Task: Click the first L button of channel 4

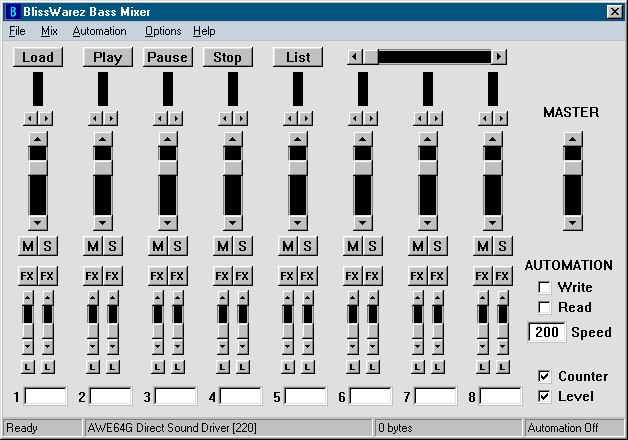Action: click(x=223, y=367)
